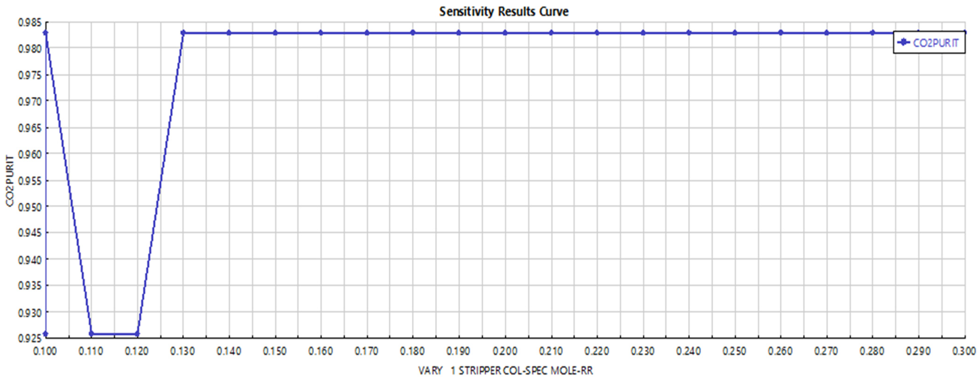The width and height of the screenshot is (980, 381).
Task: Click the VARY 1 STRIPPER COL-SPEC MOLE-RR axis title
Action: [x=505, y=371]
